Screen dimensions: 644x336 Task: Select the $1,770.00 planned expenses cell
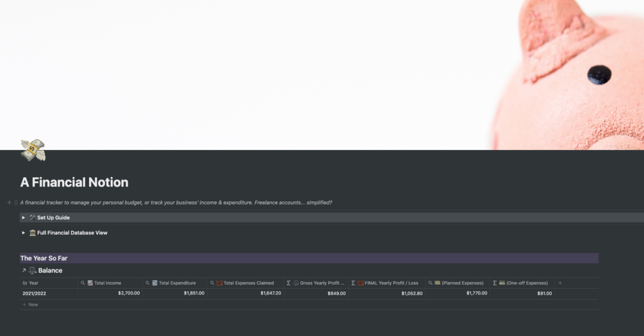pos(457,293)
